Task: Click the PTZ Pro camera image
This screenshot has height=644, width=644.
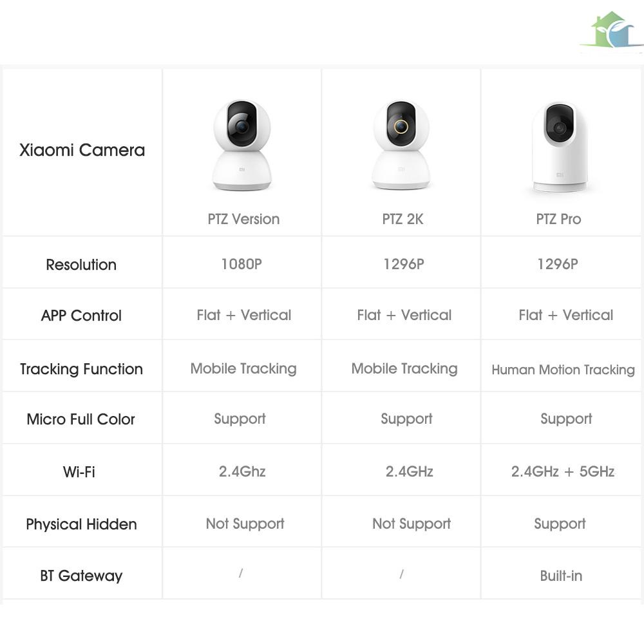Action: coord(559,147)
